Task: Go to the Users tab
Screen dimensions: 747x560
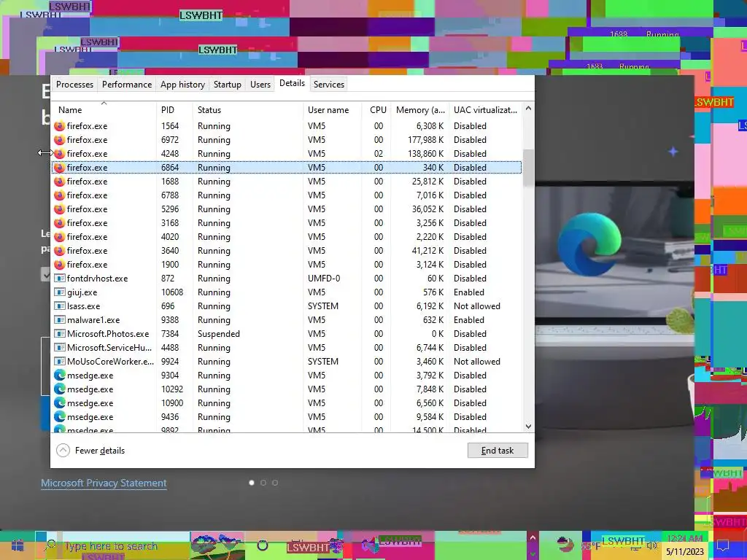Action: 260,85
